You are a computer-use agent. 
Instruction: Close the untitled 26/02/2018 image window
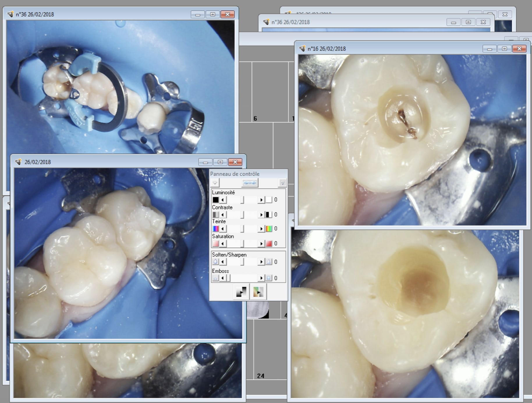point(235,162)
